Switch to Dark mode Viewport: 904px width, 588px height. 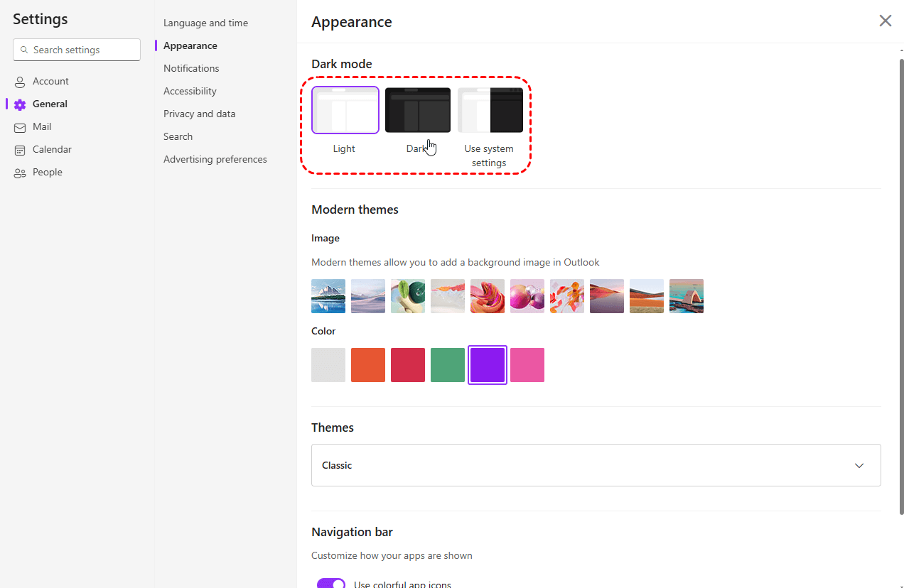pos(418,110)
